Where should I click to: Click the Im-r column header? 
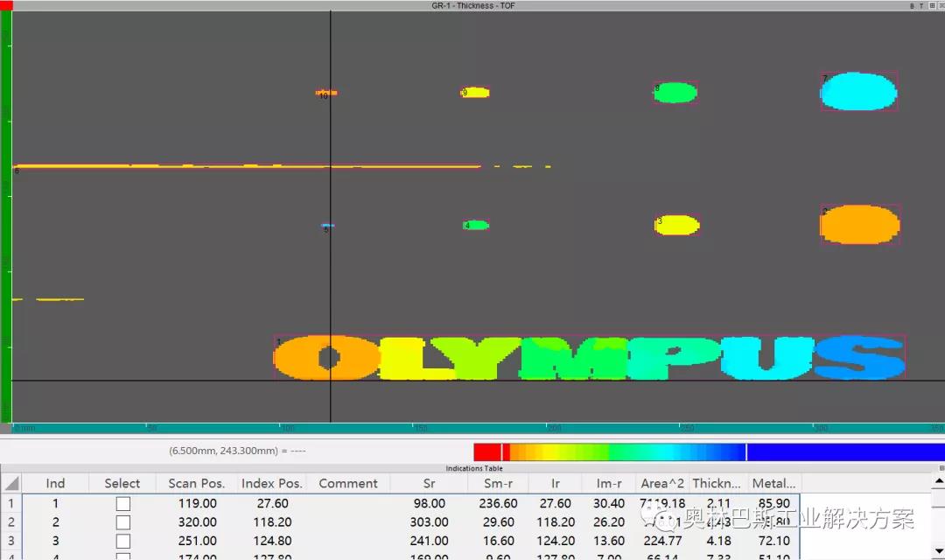coord(609,484)
